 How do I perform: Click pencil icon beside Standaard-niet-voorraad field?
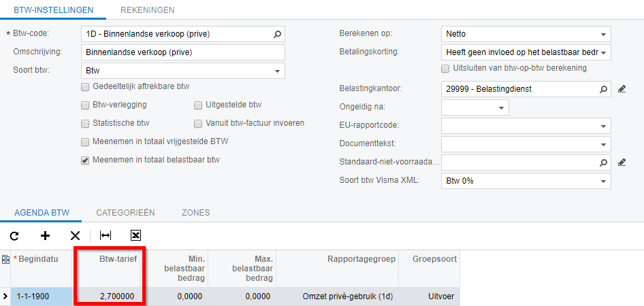622,163
